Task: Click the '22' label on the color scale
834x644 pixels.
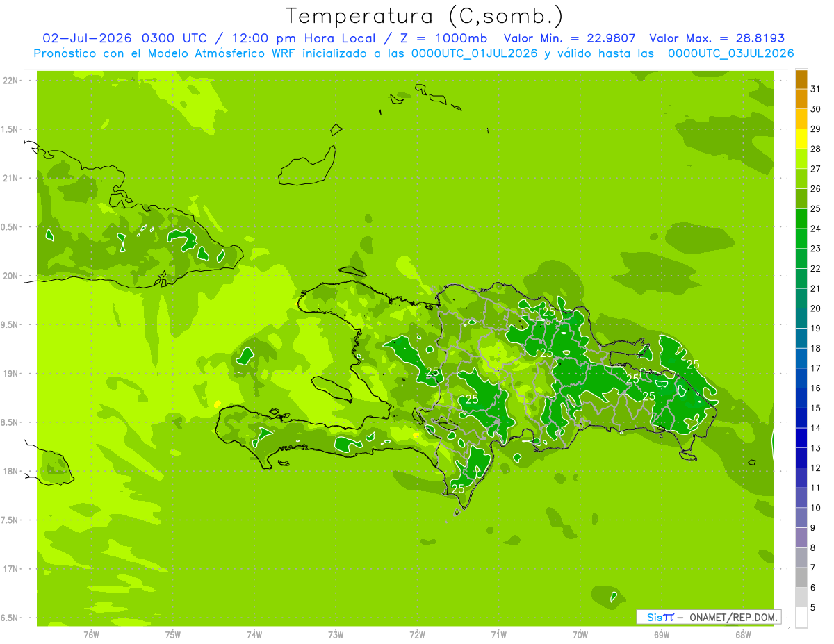Action: (x=816, y=268)
